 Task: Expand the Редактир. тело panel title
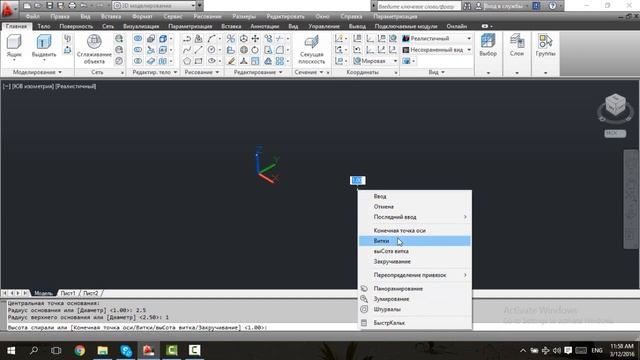(x=155, y=72)
